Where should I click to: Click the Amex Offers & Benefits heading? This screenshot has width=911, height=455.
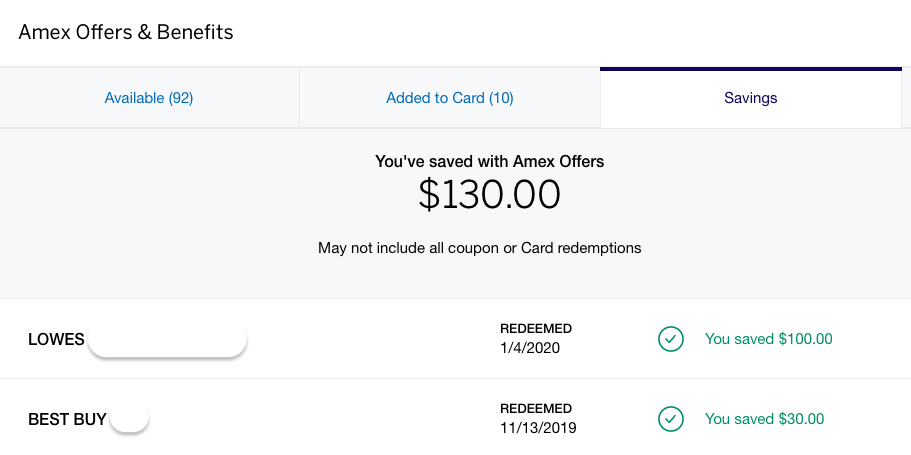[x=125, y=32]
